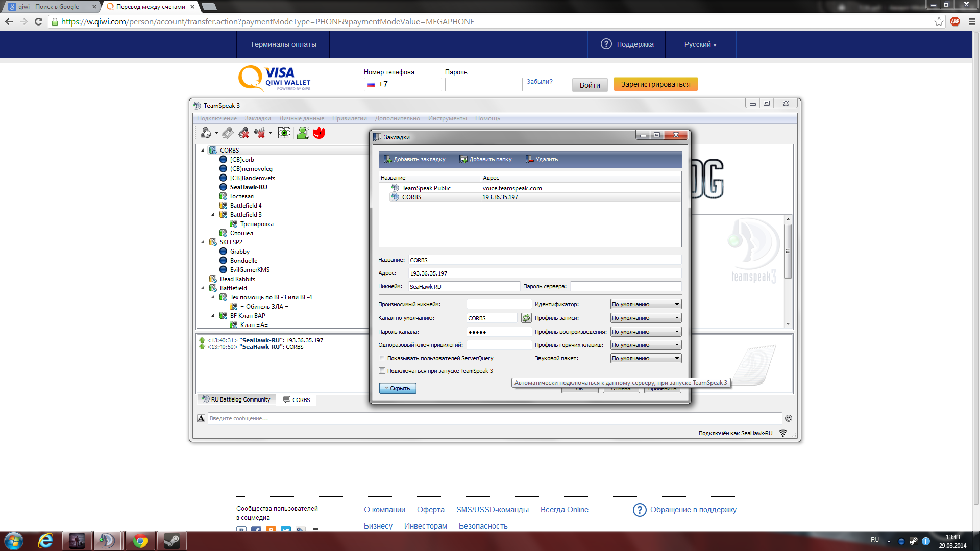Click the Chrome bookmark star icon
The width and height of the screenshot is (980, 551).
pyautogui.click(x=939, y=21)
